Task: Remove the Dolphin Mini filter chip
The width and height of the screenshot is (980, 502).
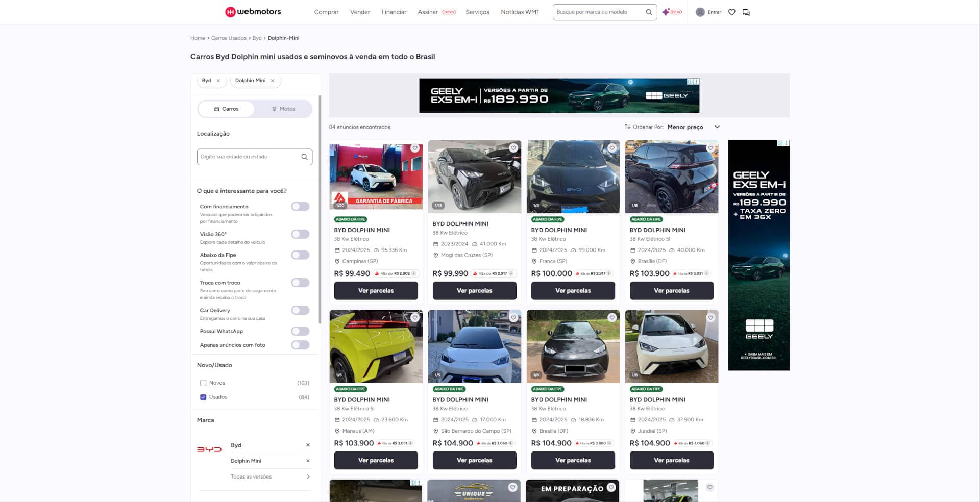Action: [x=273, y=81]
